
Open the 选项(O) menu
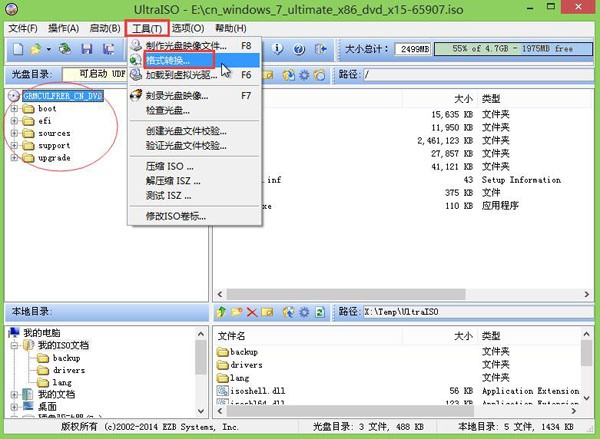pos(188,28)
